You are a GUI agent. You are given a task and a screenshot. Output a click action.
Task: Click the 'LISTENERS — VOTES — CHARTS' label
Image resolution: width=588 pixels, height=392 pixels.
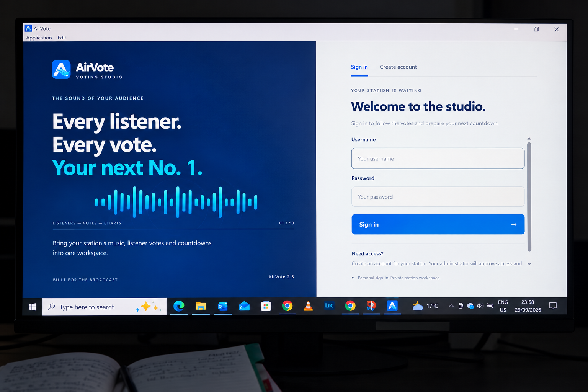87,223
